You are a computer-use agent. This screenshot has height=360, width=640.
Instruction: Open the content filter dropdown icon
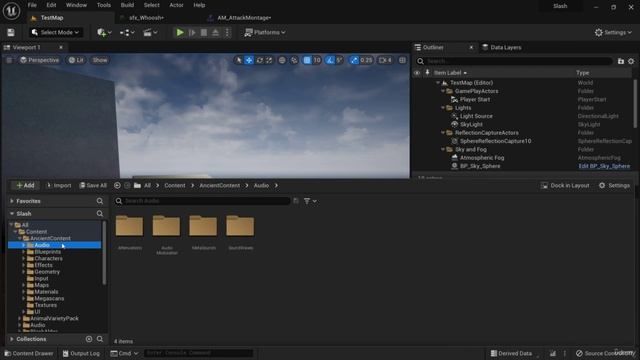coord(310,201)
